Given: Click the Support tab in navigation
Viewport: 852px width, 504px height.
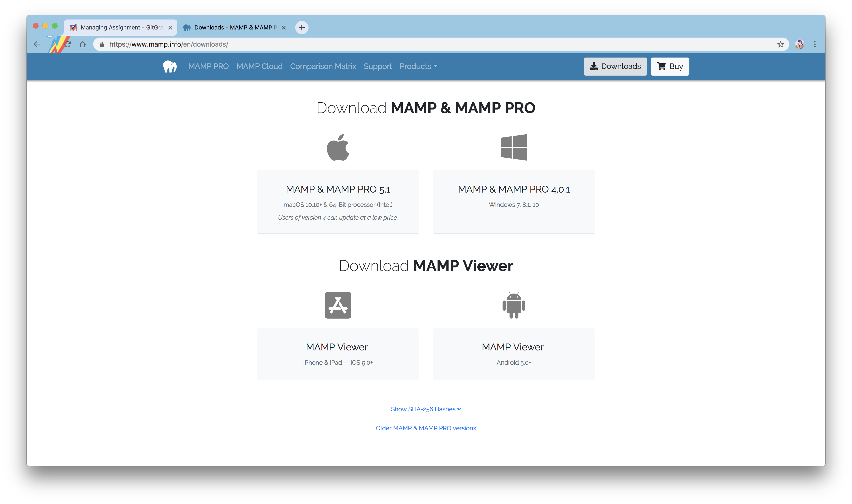Looking at the screenshot, I should pyautogui.click(x=378, y=67).
